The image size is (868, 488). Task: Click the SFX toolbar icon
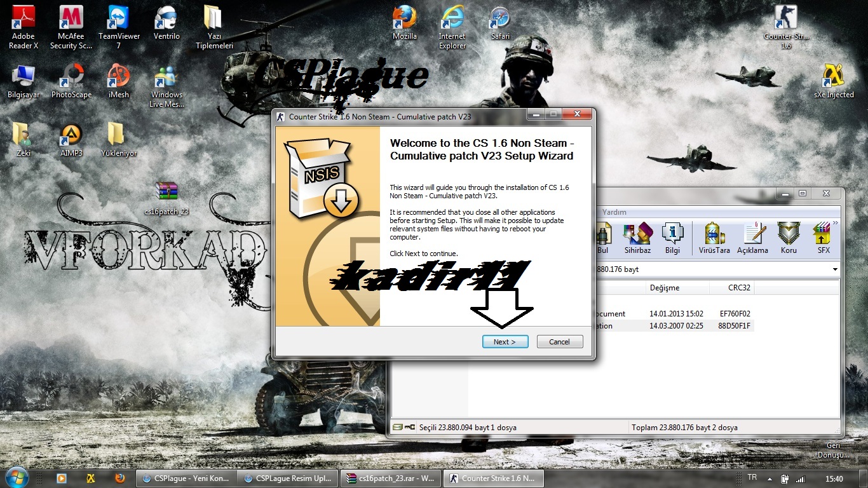pos(823,239)
